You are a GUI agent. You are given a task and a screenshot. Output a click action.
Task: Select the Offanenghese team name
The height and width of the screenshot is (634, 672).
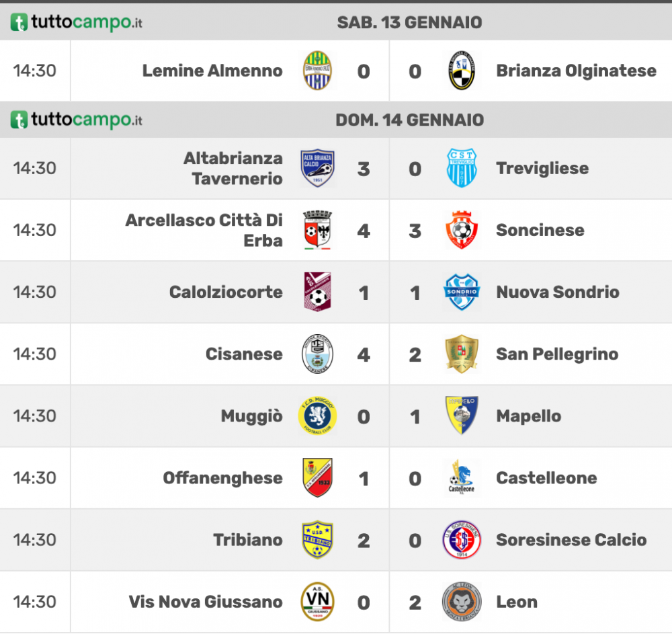coord(223,478)
